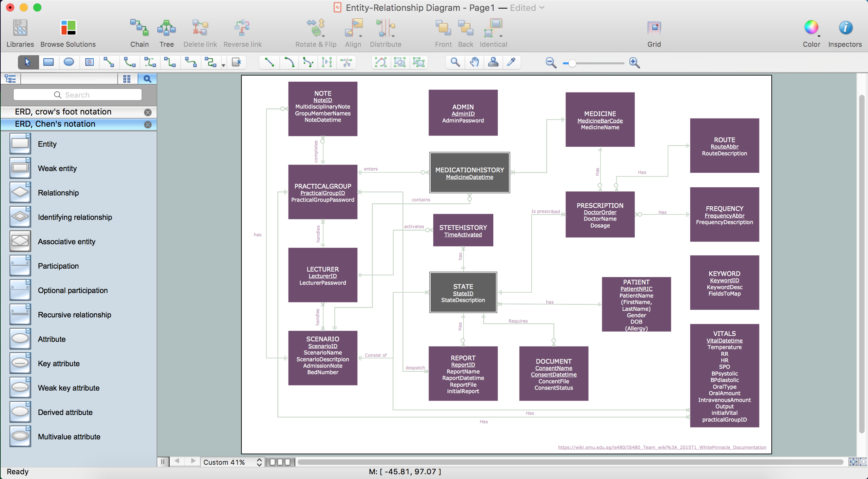Select the Zoom In magnifier tool
The image size is (868, 479).
tap(634, 63)
